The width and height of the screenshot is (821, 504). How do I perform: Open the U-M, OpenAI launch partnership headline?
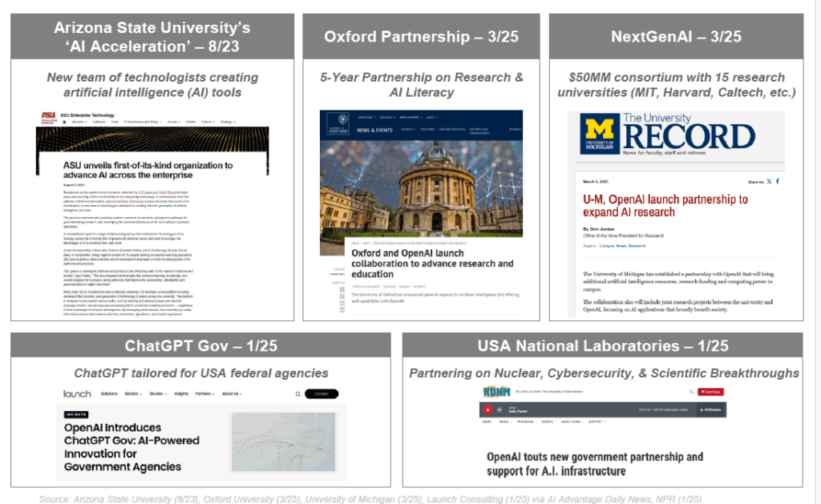coord(665,206)
